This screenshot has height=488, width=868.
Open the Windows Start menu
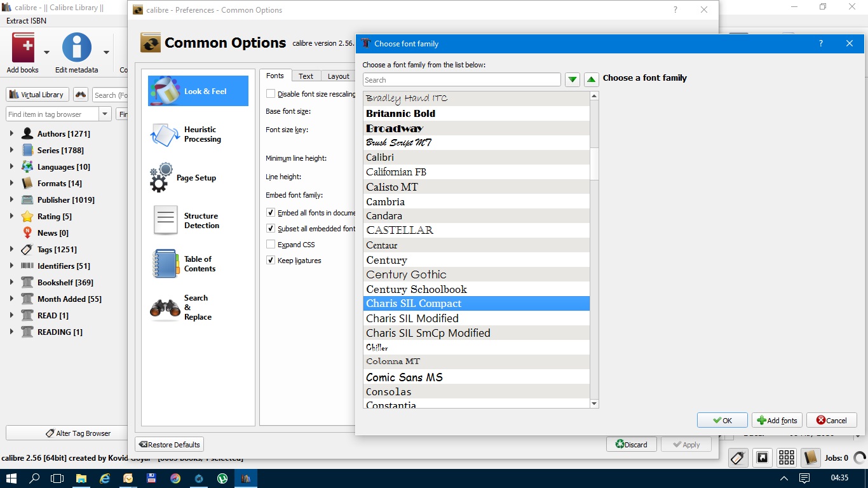point(11,478)
